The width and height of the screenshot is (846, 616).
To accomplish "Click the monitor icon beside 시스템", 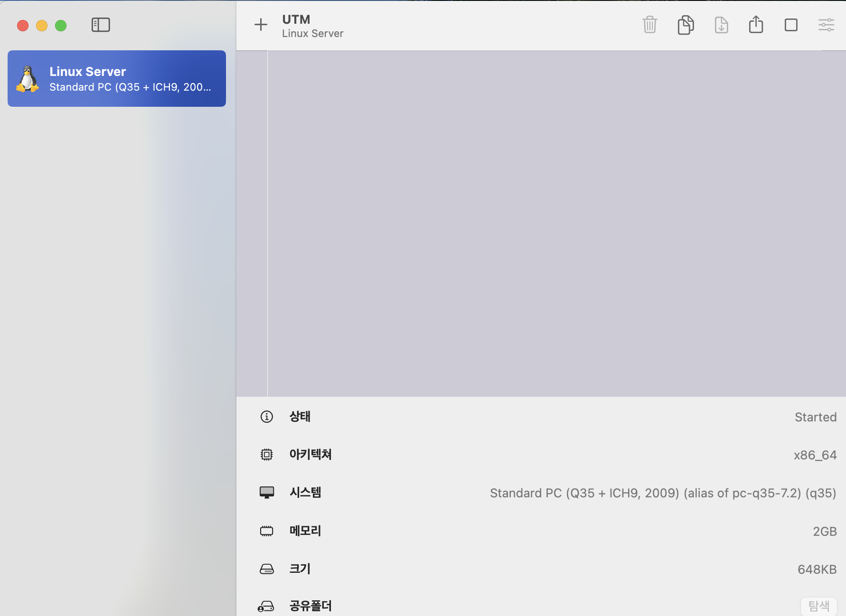I will [x=267, y=493].
